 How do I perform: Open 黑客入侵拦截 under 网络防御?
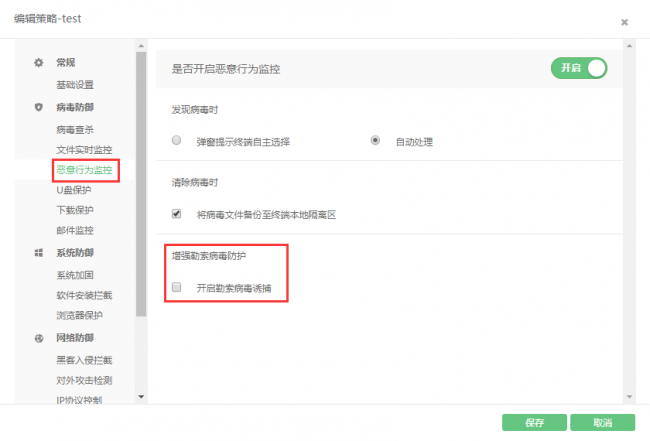click(84, 360)
